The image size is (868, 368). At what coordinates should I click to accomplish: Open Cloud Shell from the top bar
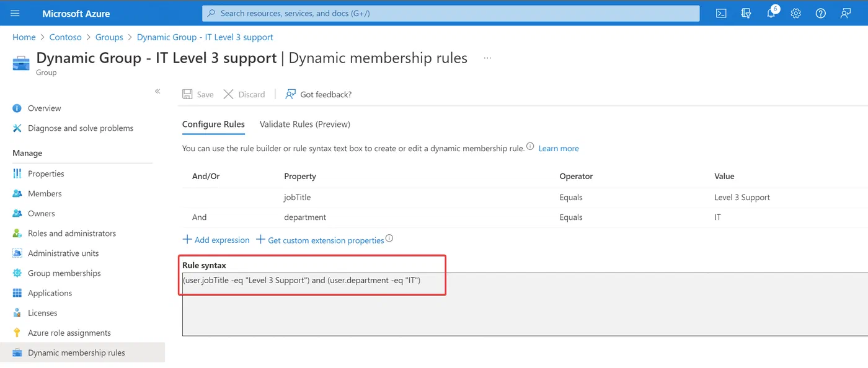721,13
